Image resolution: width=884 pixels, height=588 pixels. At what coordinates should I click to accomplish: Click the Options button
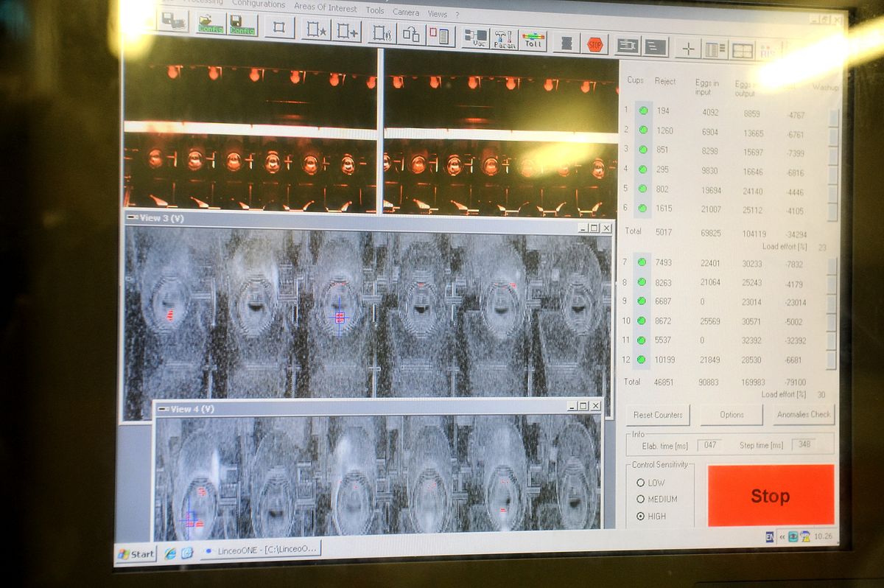[x=731, y=414]
